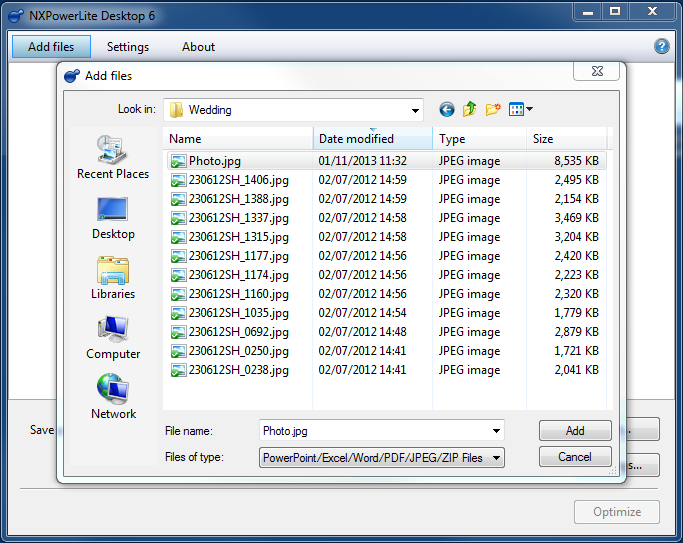Select the file name 230612SH_0250.jpg

coord(239,351)
